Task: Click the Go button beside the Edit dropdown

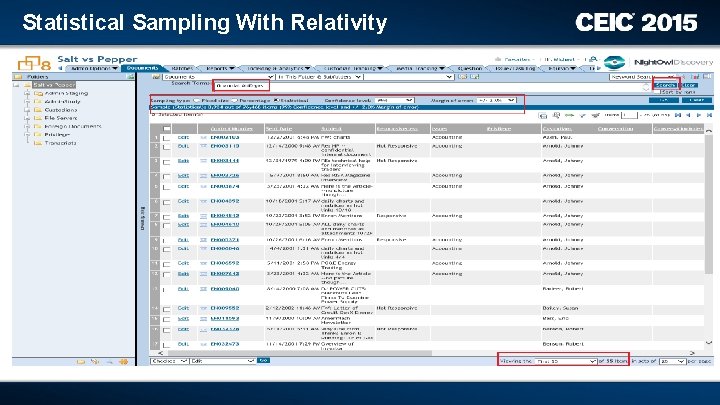Action: click(x=263, y=360)
